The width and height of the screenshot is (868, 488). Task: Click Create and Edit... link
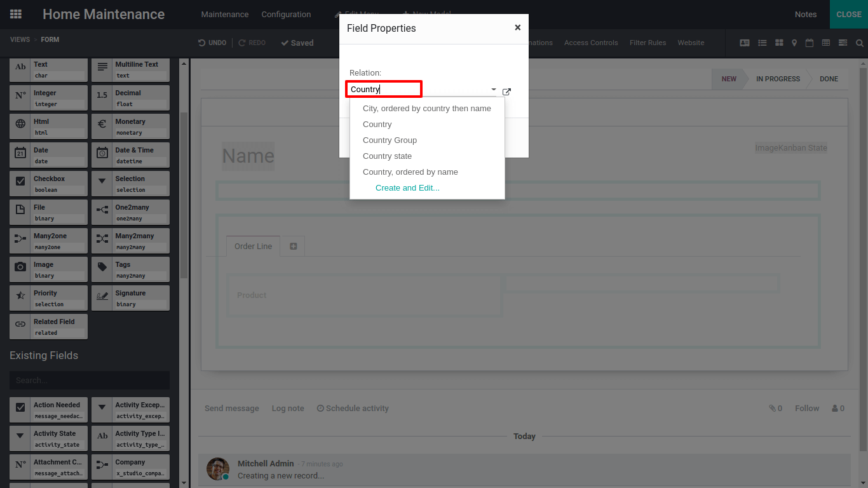tap(407, 188)
